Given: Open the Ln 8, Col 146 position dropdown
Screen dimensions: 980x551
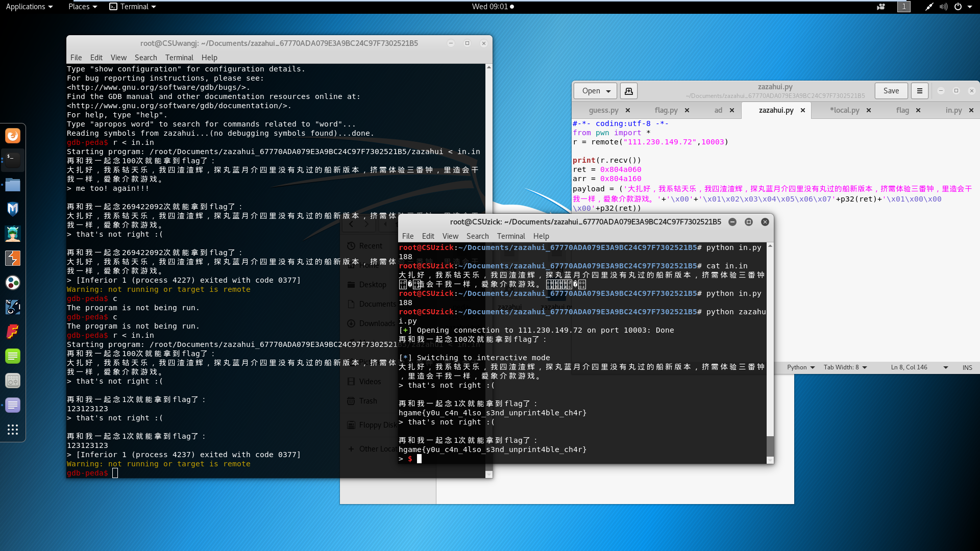Looking at the screenshot, I should (x=919, y=367).
